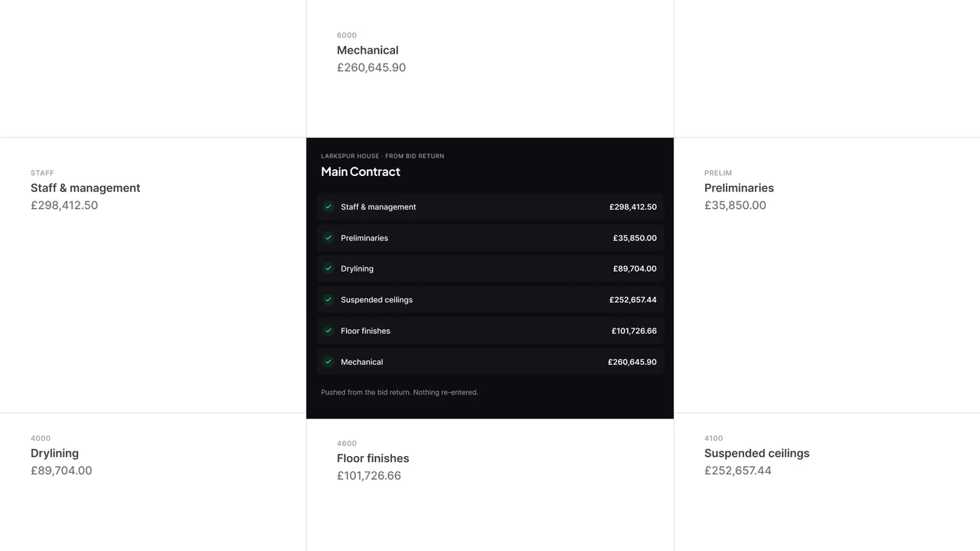The height and width of the screenshot is (551, 980).
Task: Open the Suspended ceilings card title
Action: click(x=756, y=453)
